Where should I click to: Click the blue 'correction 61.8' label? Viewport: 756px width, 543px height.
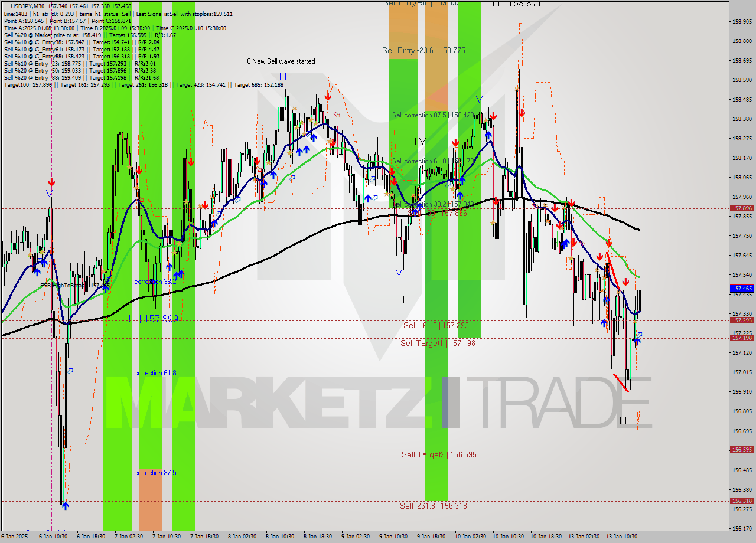tap(155, 373)
